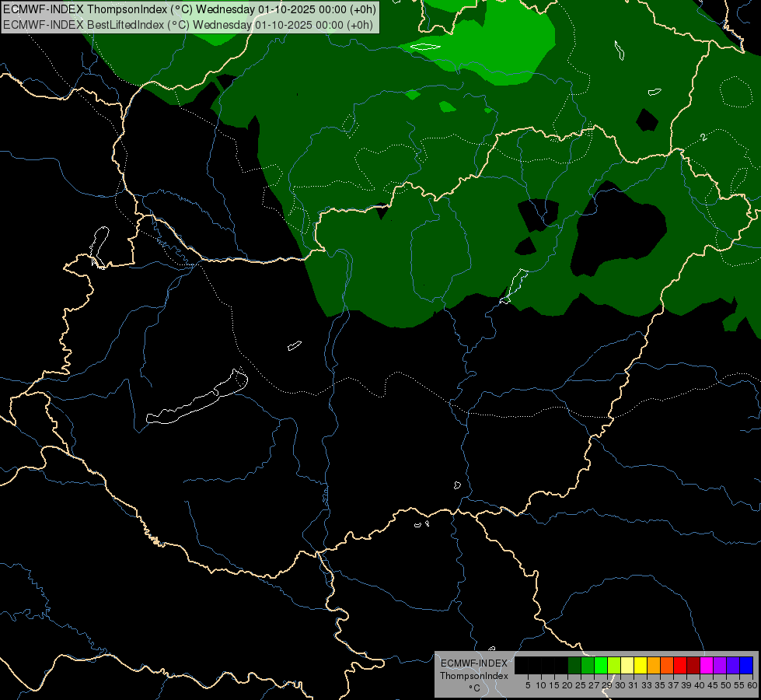Choose the orange 33–35 legend swatch
The image size is (761, 700).
654,665
